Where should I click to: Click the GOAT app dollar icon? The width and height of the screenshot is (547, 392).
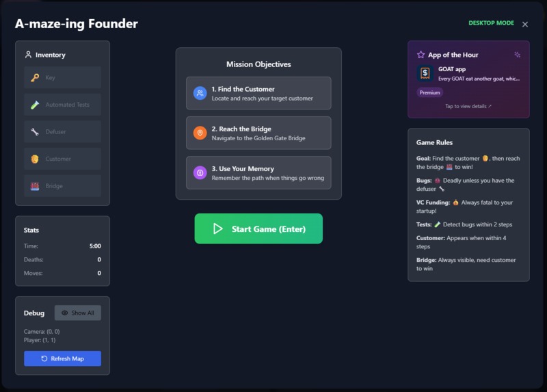(x=425, y=73)
